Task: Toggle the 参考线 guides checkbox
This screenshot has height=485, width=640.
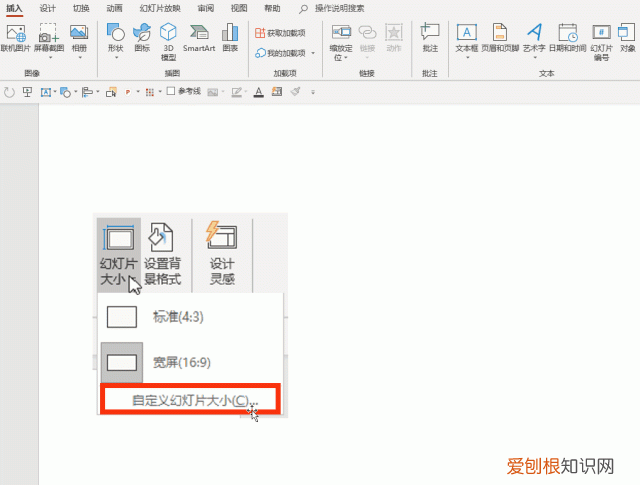Action: click(171, 91)
